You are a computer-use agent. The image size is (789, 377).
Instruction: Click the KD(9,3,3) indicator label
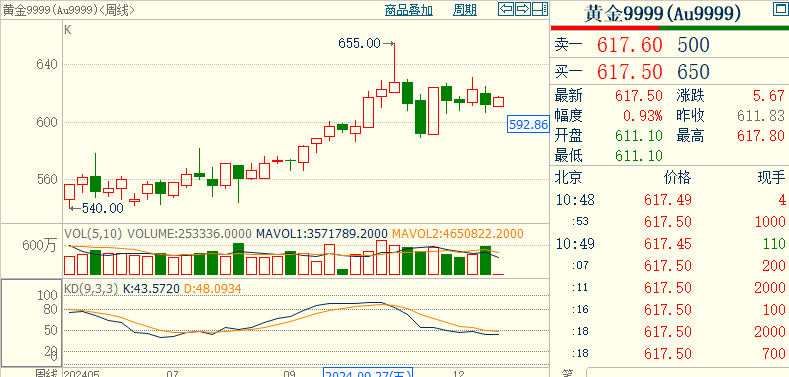pyautogui.click(x=91, y=289)
